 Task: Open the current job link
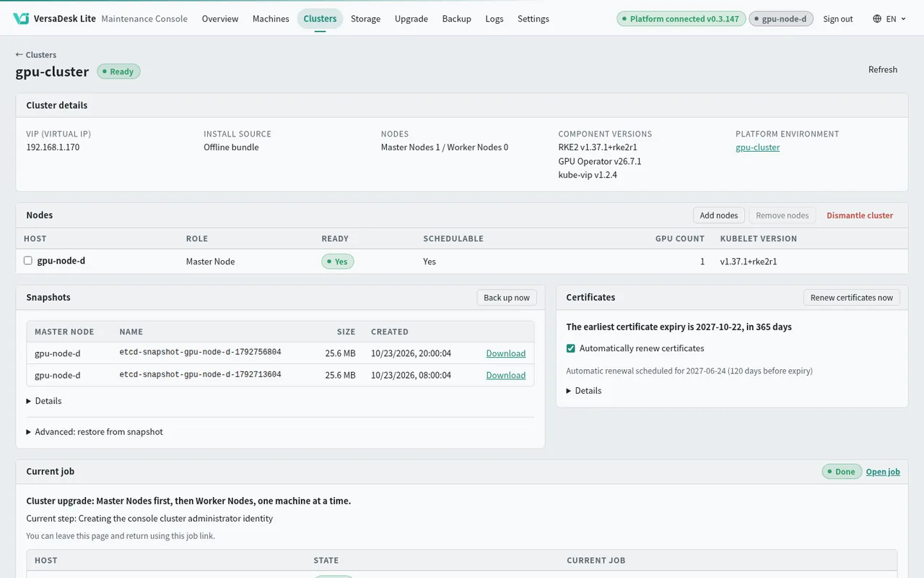click(x=883, y=472)
